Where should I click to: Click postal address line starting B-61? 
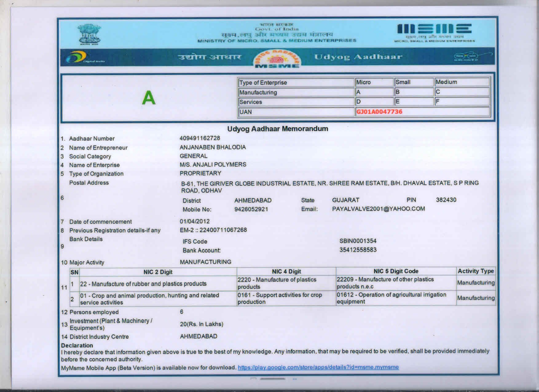click(330, 187)
